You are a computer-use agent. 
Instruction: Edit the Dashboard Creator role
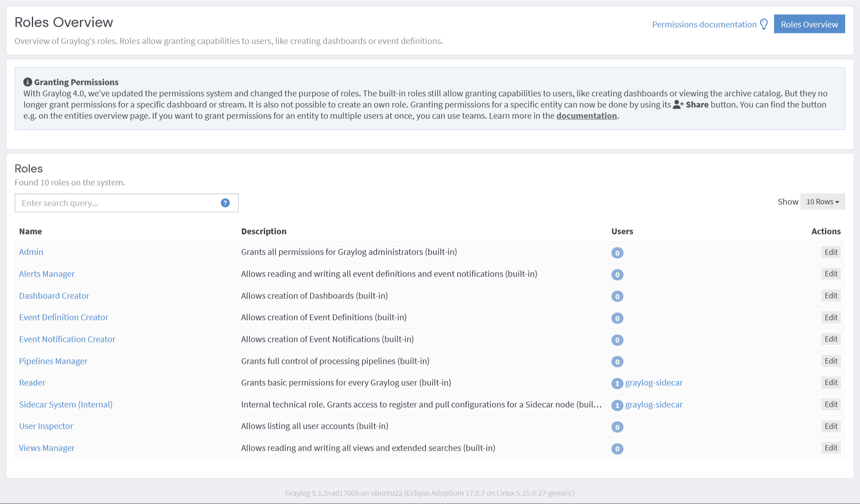point(831,295)
